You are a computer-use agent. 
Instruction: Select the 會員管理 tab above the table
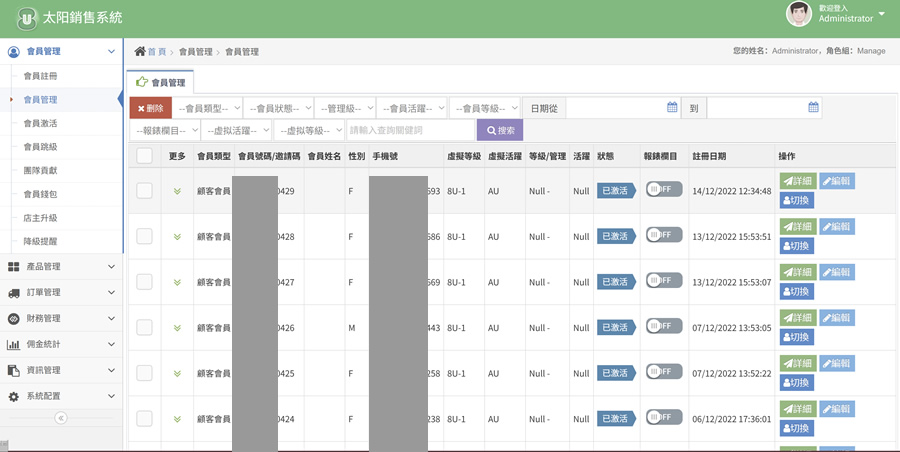click(160, 83)
